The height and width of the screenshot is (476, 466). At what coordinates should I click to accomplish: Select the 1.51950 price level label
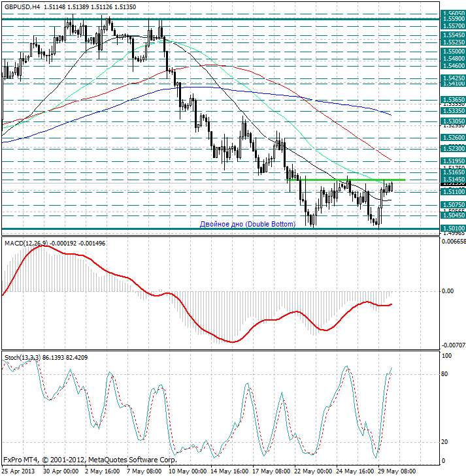click(453, 161)
